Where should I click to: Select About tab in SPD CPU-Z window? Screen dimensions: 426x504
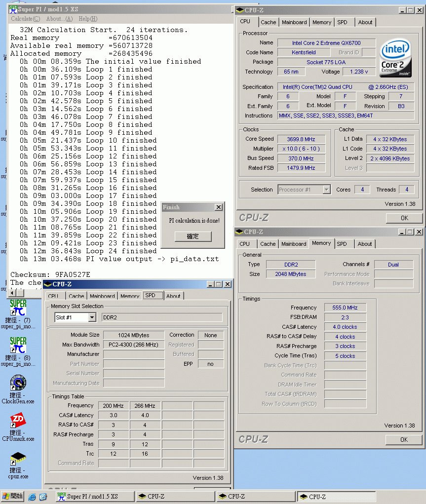(173, 296)
